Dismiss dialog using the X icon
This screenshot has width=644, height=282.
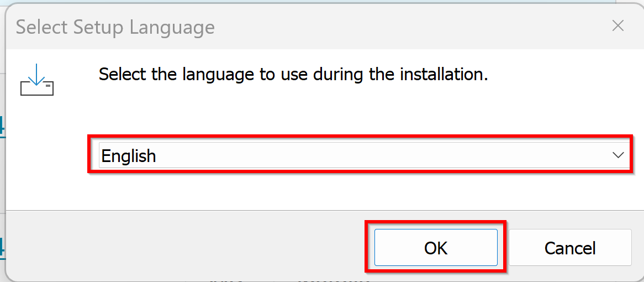617,26
